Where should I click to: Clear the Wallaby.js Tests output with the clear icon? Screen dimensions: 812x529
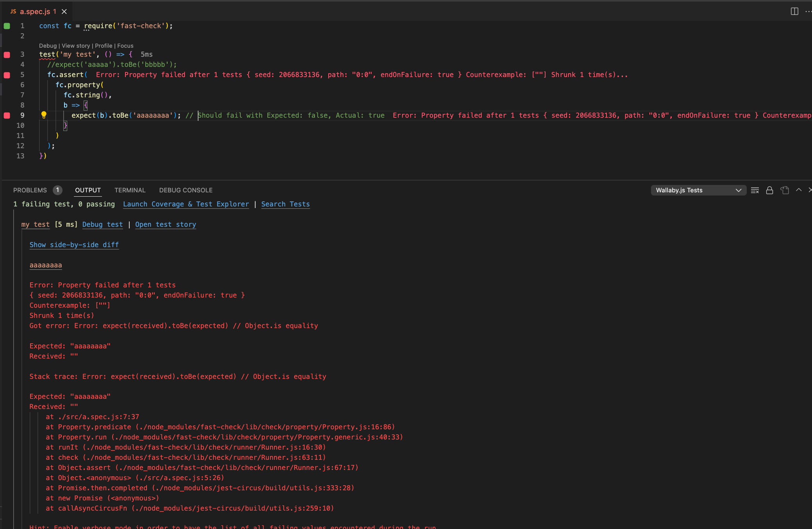(x=755, y=190)
